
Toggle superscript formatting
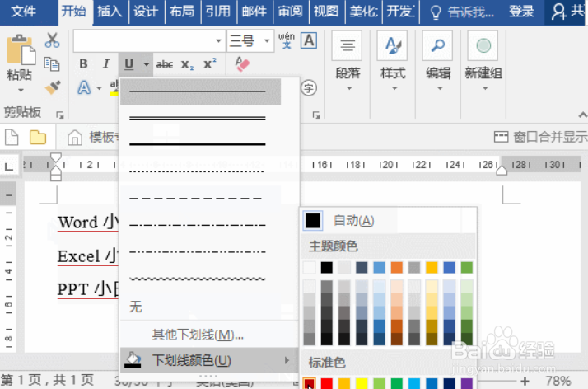click(x=210, y=63)
